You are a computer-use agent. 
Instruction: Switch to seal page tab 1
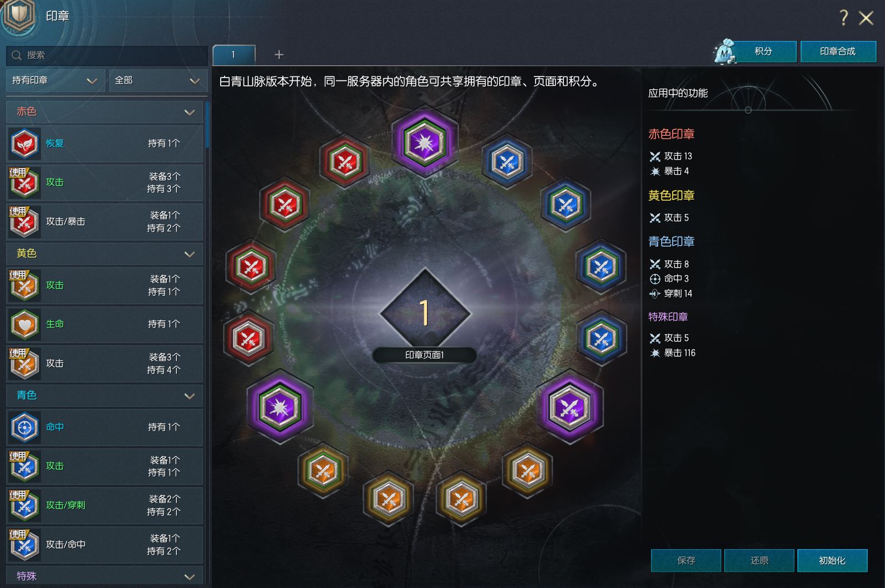tap(234, 55)
